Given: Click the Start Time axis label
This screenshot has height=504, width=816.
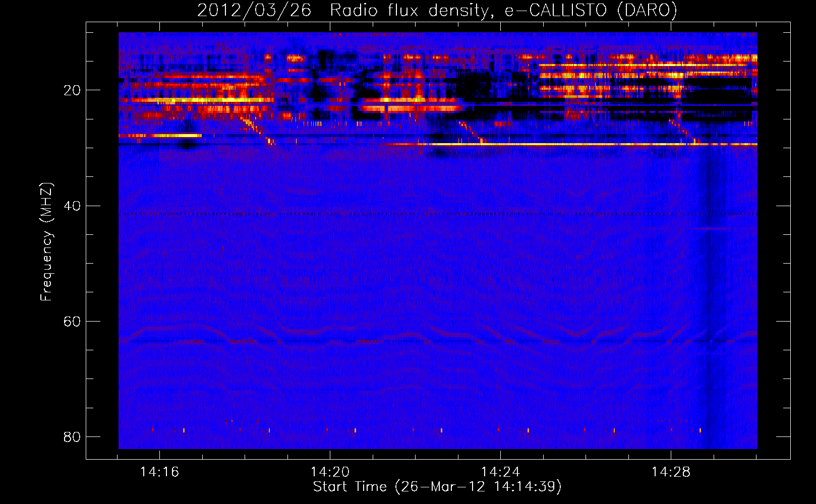Looking at the screenshot, I should (437, 487).
